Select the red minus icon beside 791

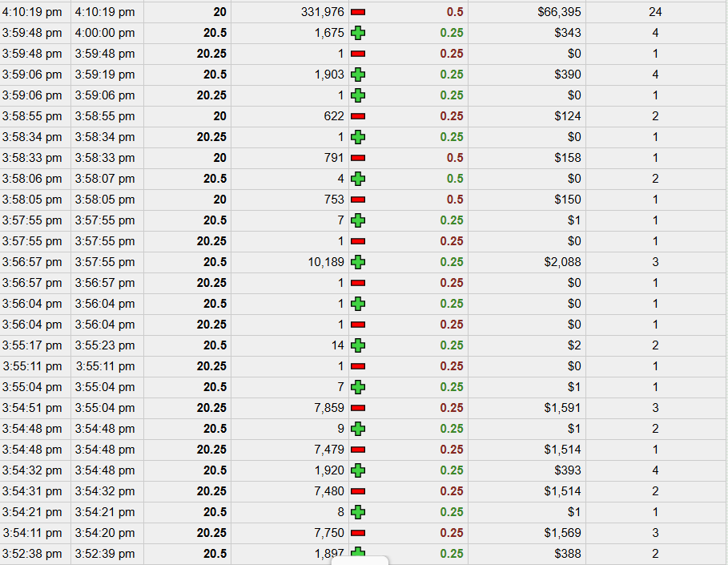coord(358,158)
